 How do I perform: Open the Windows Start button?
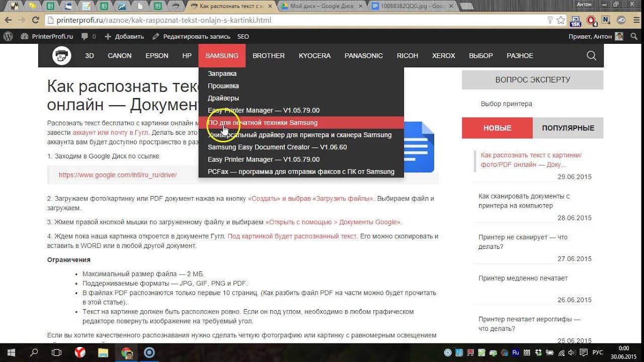10,353
